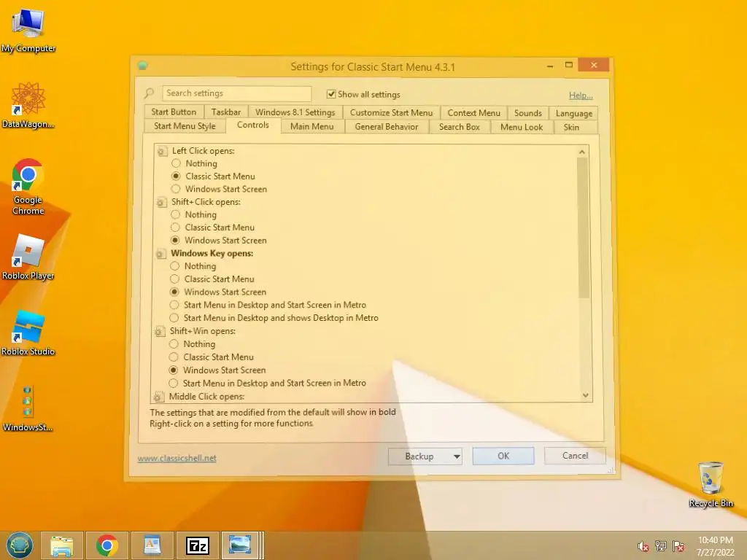This screenshot has height=560, width=747.
Task: Click the taskbar clock showing 10:40 PM
Action: [x=715, y=546]
